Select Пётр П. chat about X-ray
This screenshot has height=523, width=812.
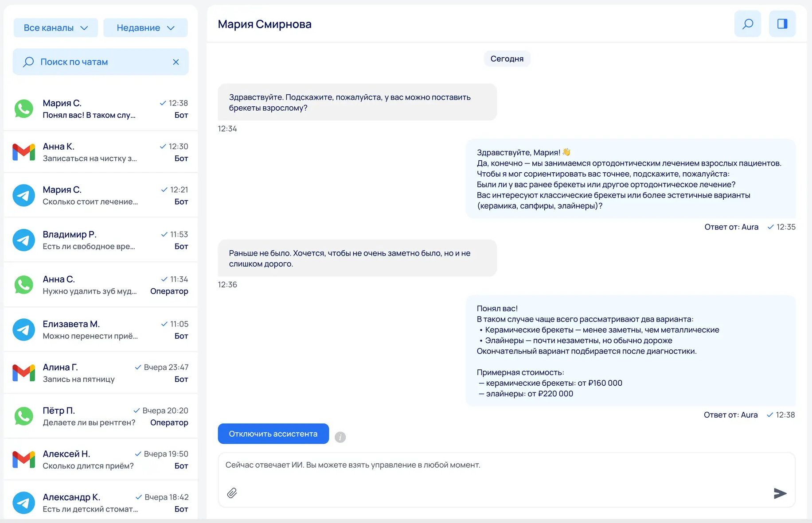(x=101, y=416)
